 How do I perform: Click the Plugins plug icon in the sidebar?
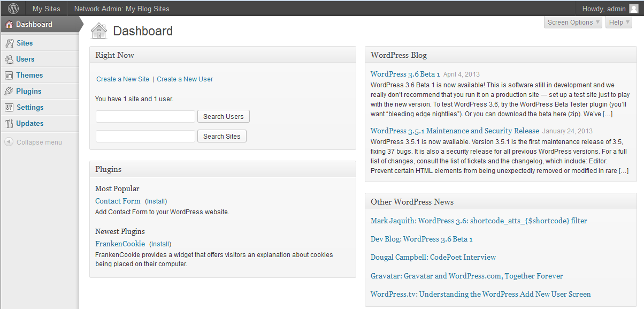[x=9, y=92]
